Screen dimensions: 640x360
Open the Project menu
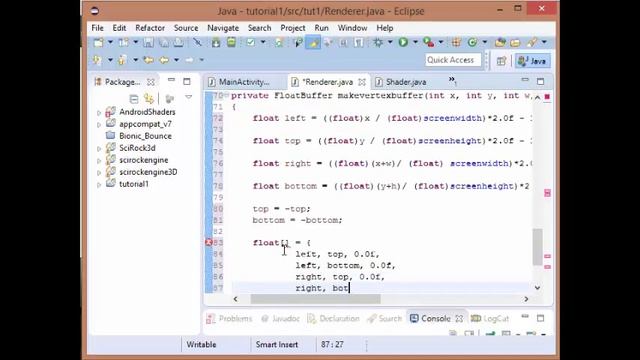tap(293, 28)
